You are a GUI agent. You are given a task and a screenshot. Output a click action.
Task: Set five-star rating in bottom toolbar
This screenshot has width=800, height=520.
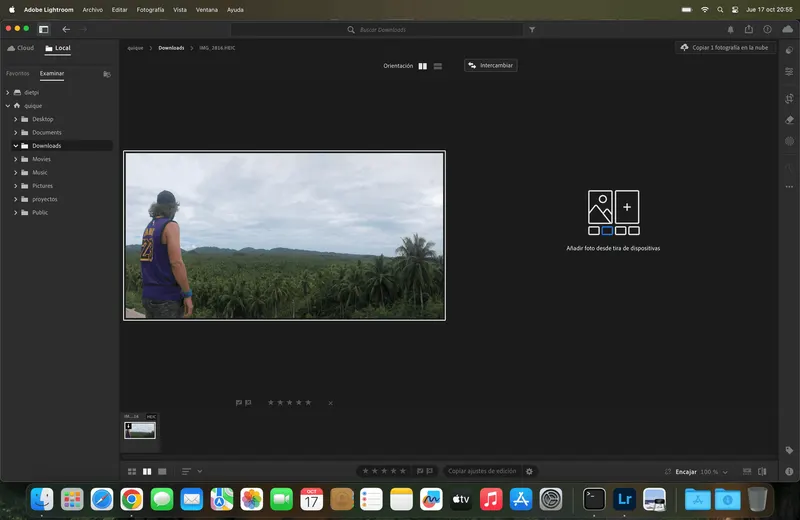[x=403, y=471]
